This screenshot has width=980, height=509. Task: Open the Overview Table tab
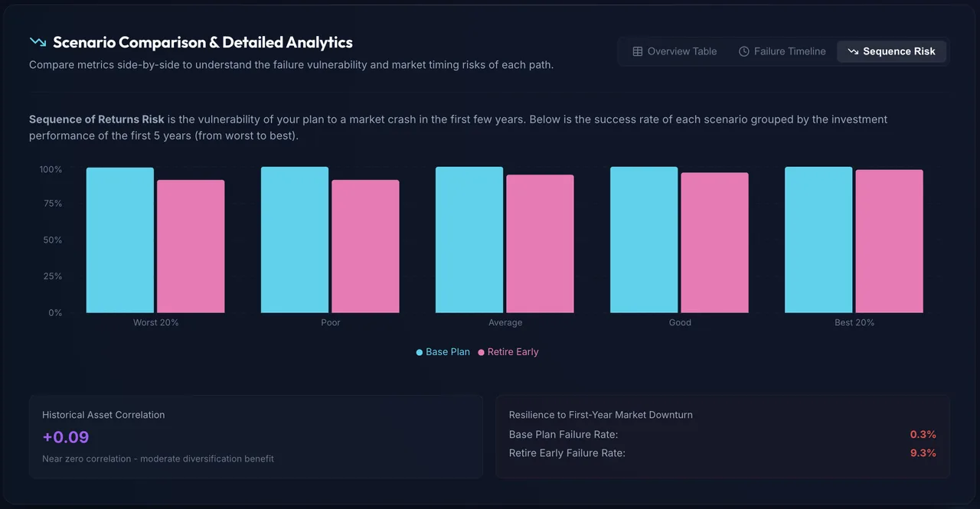click(675, 51)
